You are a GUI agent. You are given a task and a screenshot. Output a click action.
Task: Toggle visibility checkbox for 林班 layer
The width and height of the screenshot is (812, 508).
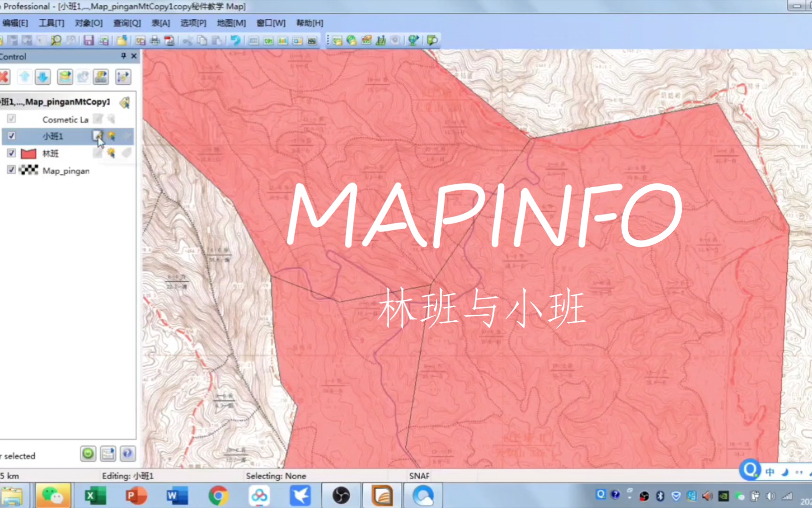click(x=12, y=153)
